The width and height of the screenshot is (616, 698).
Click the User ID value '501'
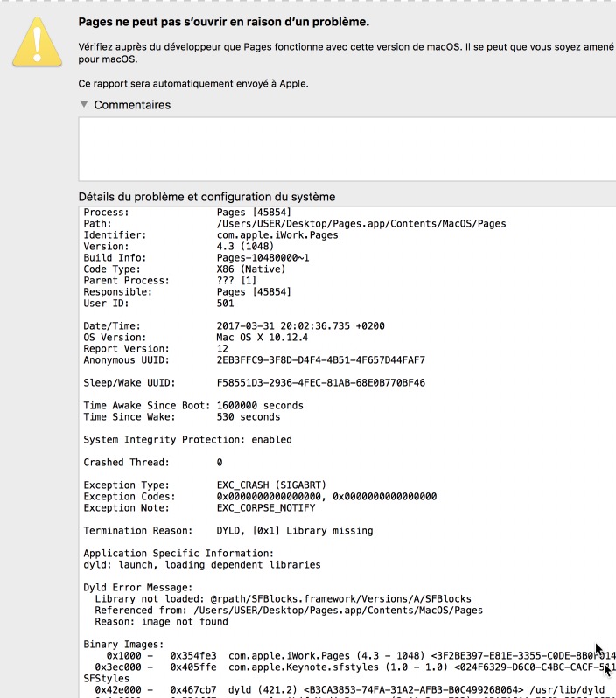(x=226, y=304)
